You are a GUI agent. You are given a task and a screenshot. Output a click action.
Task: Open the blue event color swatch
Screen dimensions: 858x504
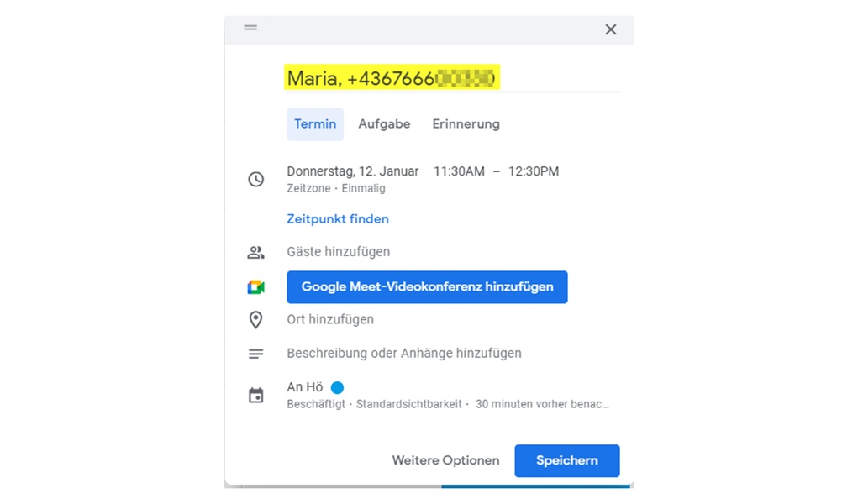338,387
